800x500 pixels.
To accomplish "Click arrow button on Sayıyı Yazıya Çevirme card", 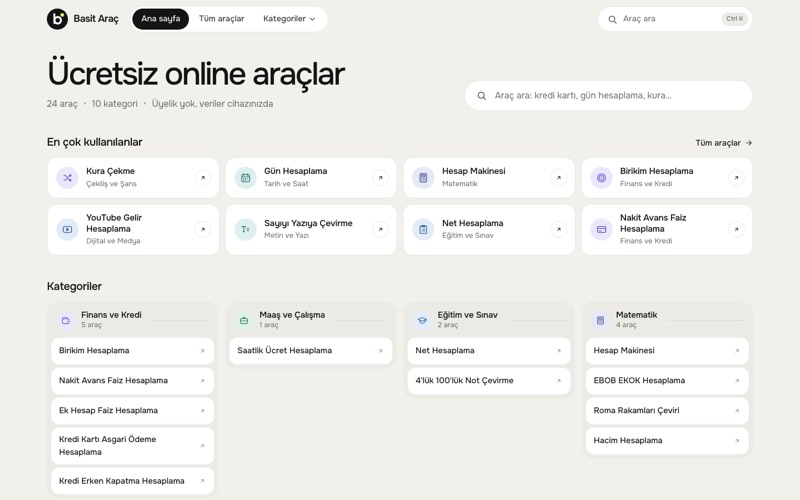I will click(x=380, y=229).
